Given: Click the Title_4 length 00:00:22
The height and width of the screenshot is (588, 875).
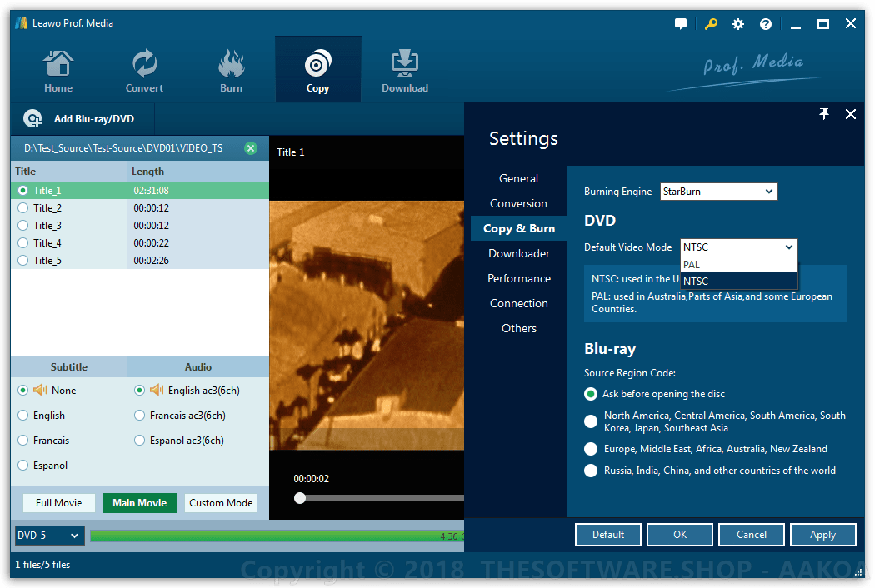Looking at the screenshot, I should [x=151, y=242].
